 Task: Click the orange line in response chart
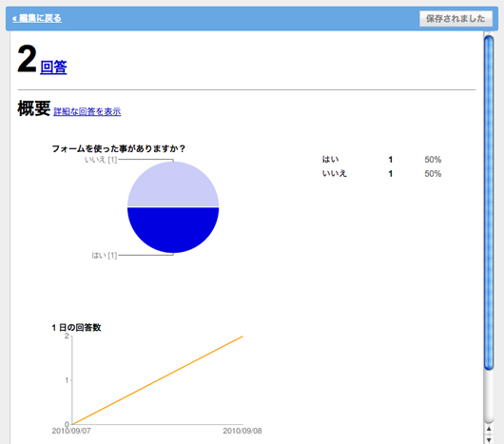click(x=158, y=380)
